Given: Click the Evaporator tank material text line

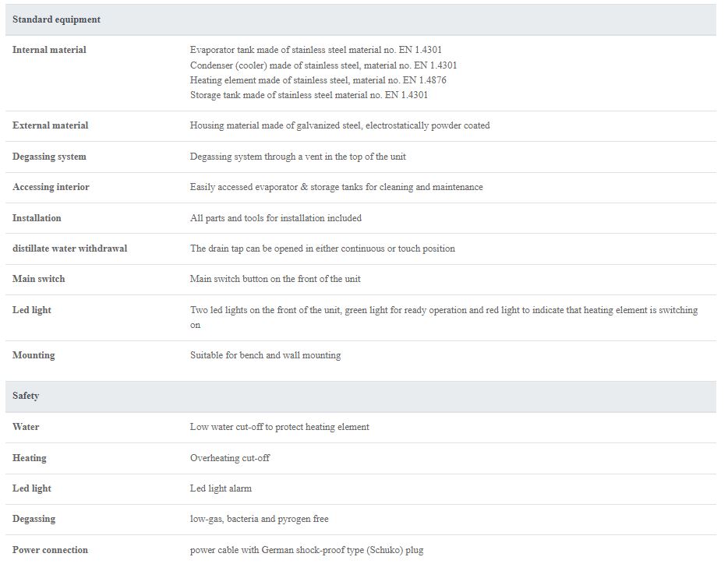Looking at the screenshot, I should click(316, 50).
